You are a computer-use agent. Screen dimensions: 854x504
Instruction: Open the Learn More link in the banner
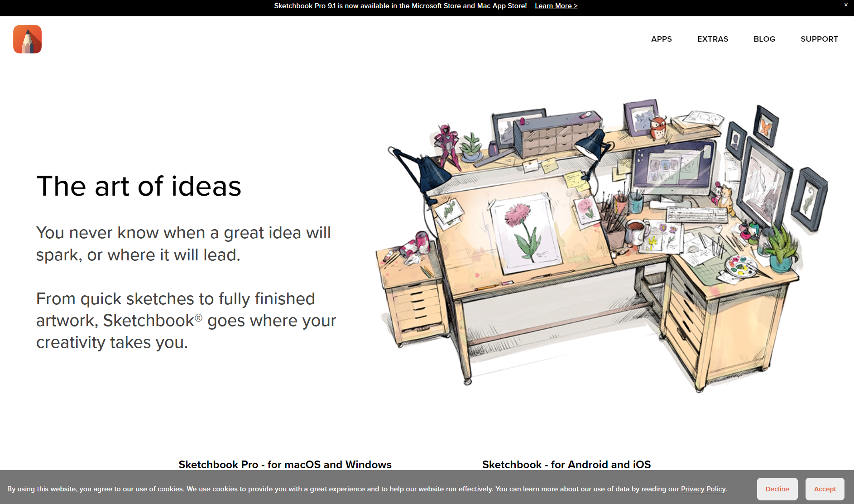point(556,6)
